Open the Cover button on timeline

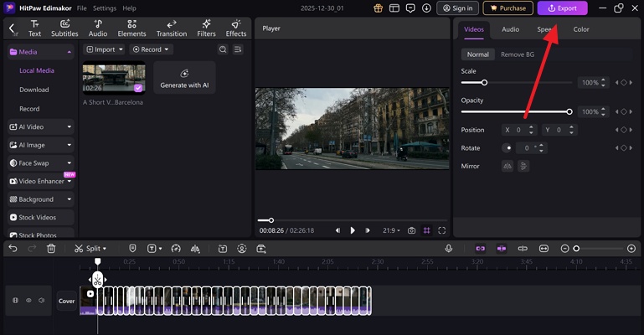point(66,301)
